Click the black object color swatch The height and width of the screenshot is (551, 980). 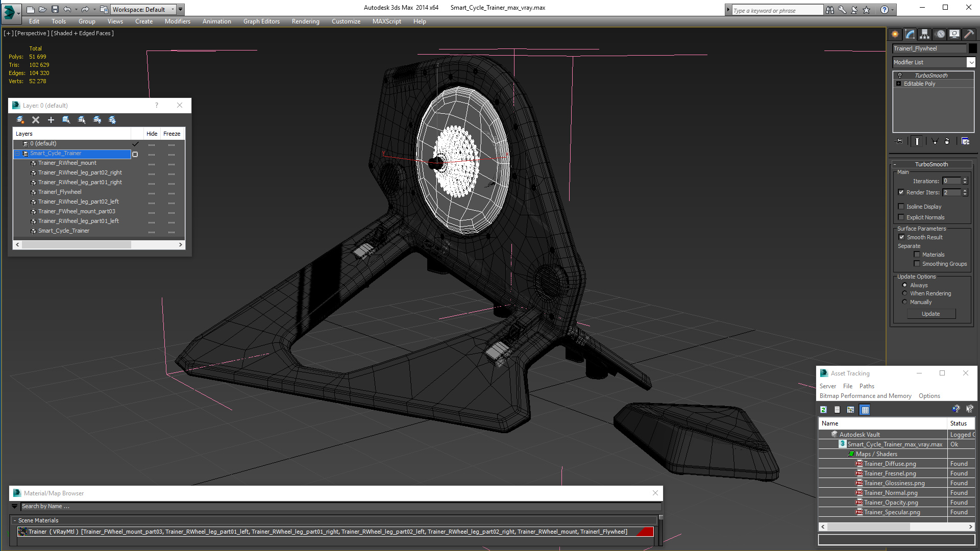973,48
